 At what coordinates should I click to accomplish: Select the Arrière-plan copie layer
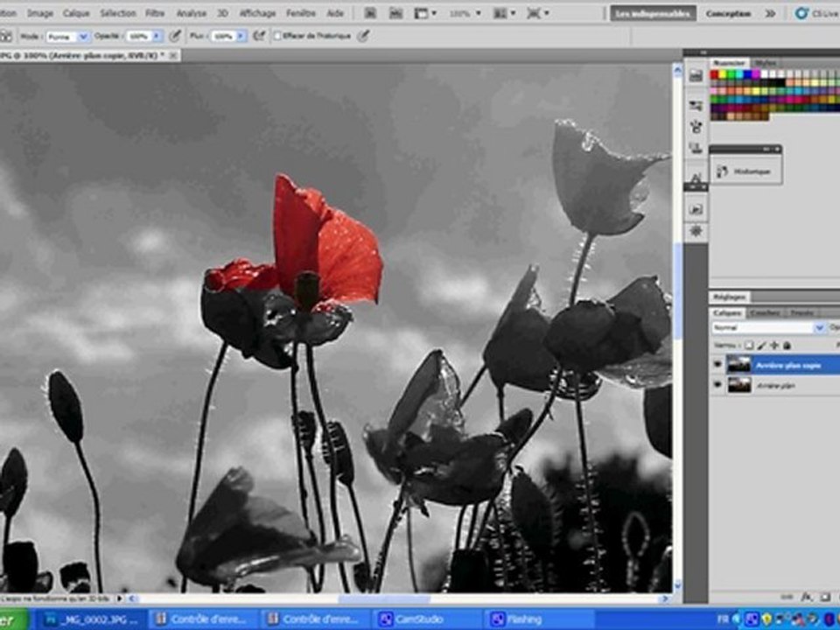(x=782, y=365)
